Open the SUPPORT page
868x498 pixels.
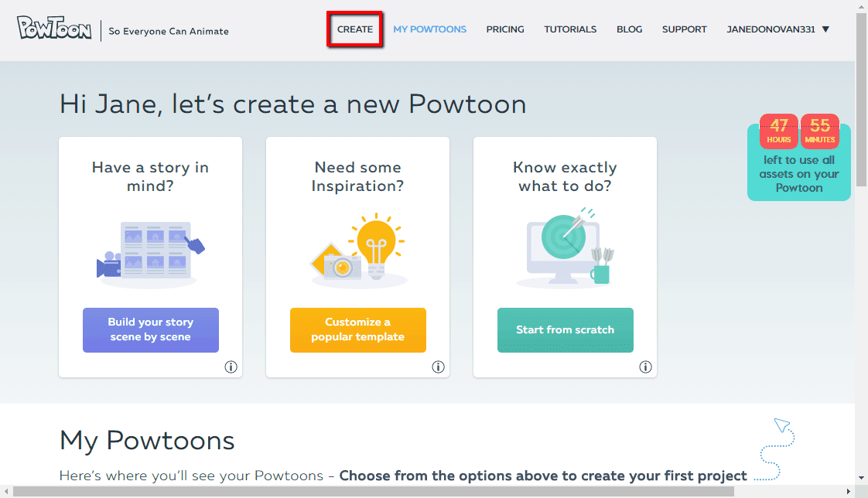(x=684, y=29)
